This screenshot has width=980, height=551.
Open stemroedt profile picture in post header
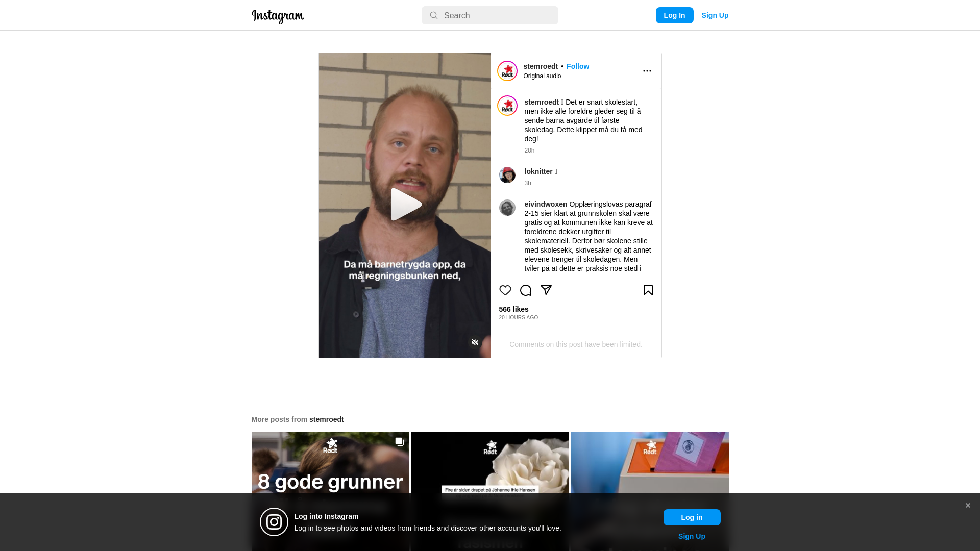click(507, 71)
